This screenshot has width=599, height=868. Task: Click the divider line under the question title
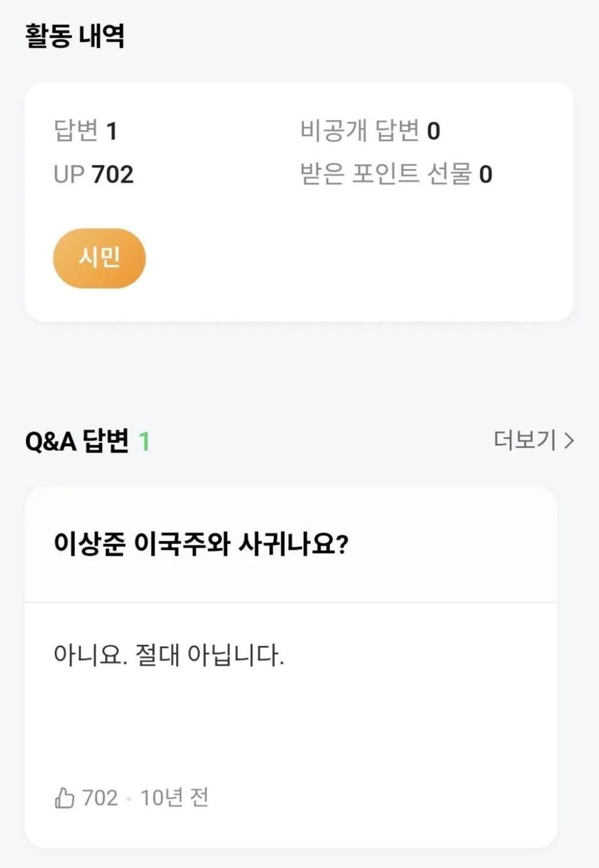(291, 602)
